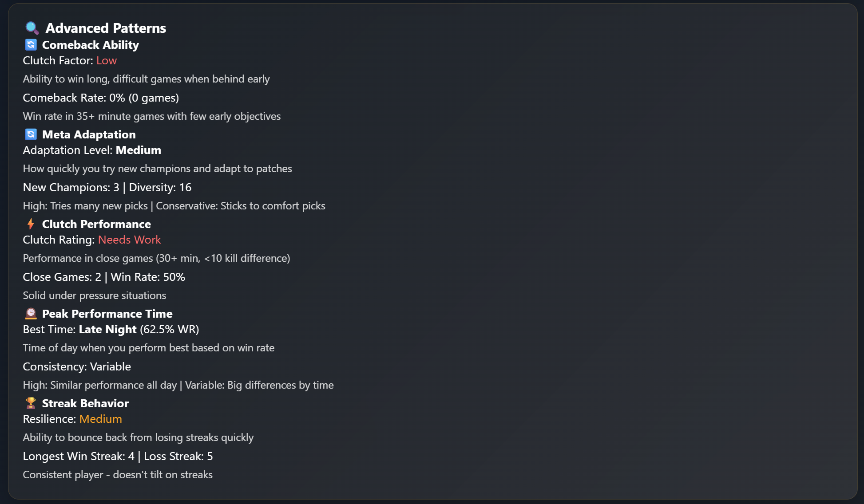Click the refresh icon next to Comeback Ability
Image resolution: width=864 pixels, height=504 pixels.
click(31, 45)
